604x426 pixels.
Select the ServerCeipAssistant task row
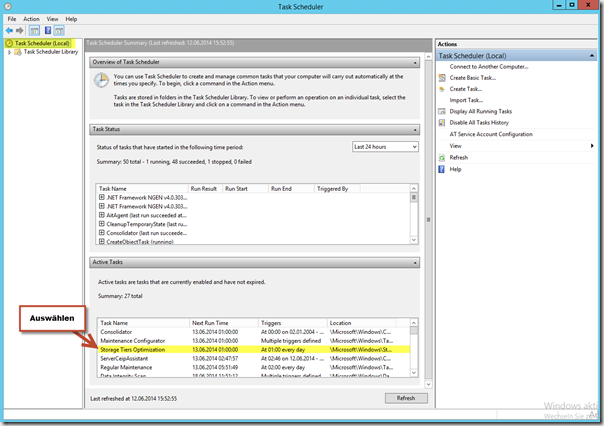[x=254, y=359]
